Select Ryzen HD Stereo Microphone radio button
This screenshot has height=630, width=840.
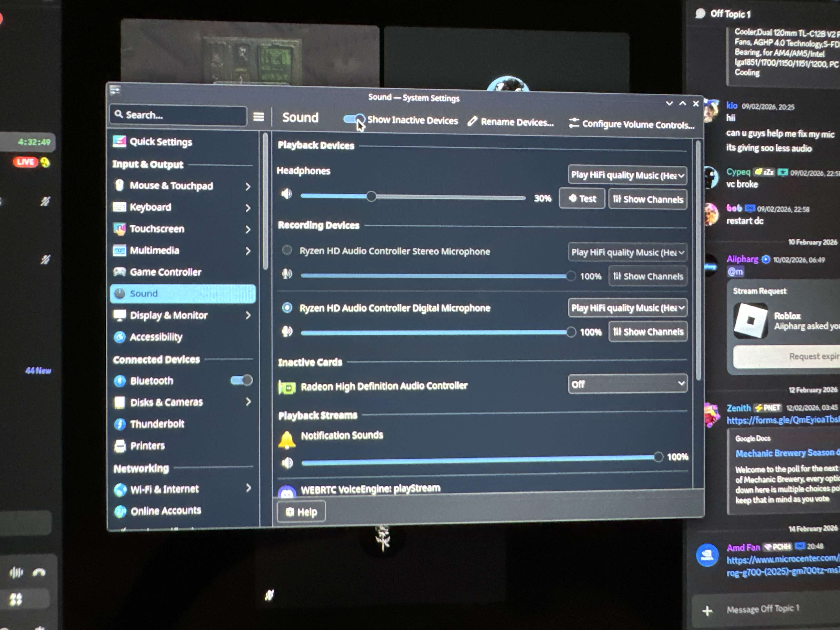tap(287, 250)
